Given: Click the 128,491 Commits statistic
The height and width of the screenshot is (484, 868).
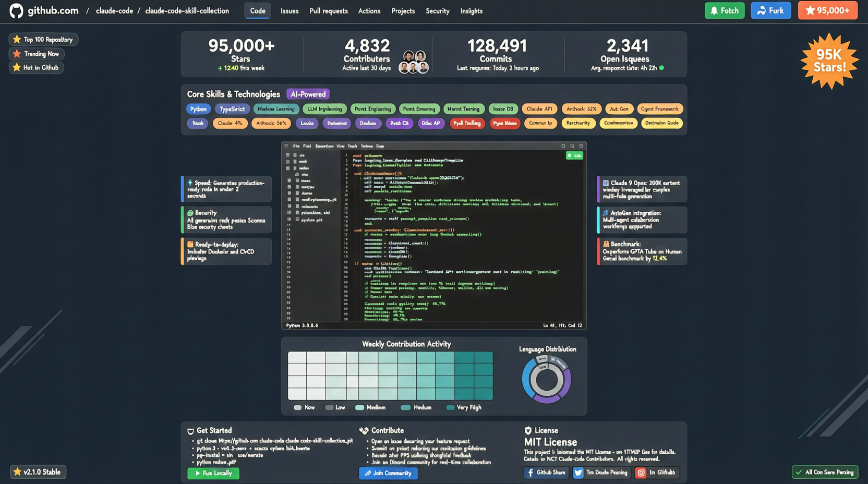Looking at the screenshot, I should click(x=498, y=54).
